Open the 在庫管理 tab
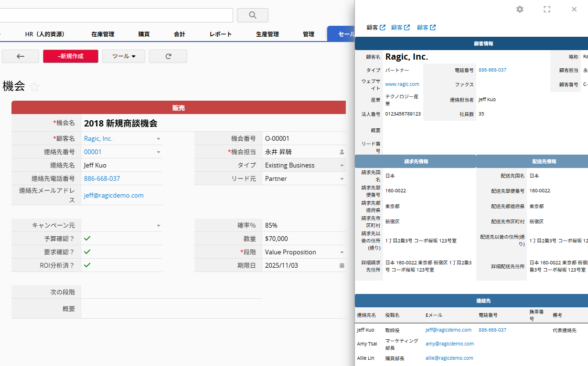The image size is (588, 366). pos(103,34)
